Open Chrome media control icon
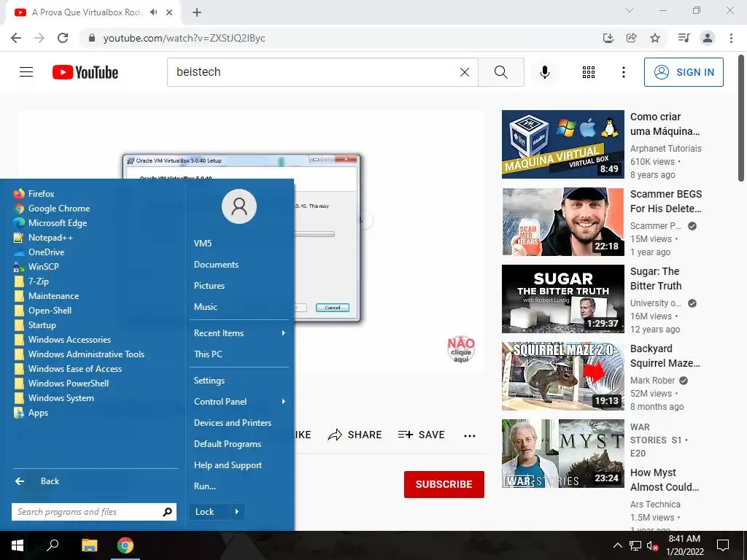The height and width of the screenshot is (560, 747). pyautogui.click(x=684, y=38)
